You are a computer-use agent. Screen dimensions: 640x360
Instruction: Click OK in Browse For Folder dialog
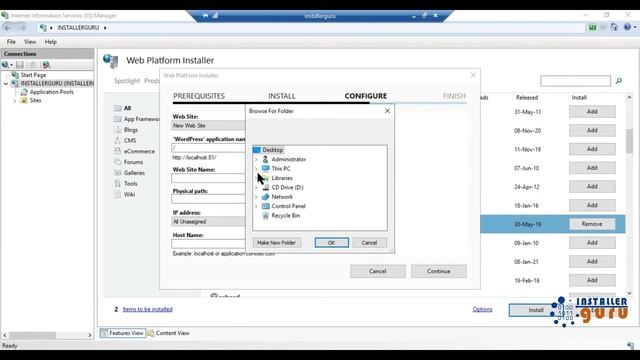331,242
